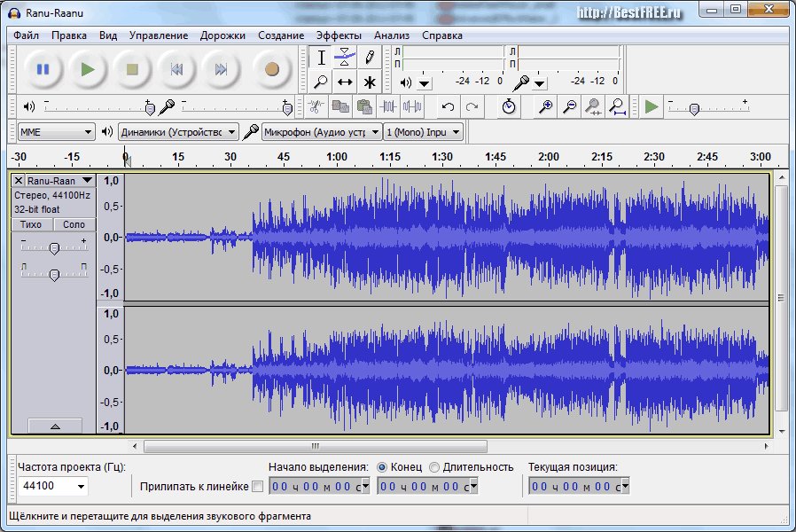The height and width of the screenshot is (532, 796).
Task: Open the MME audio host dropdown
Action: tap(56, 132)
